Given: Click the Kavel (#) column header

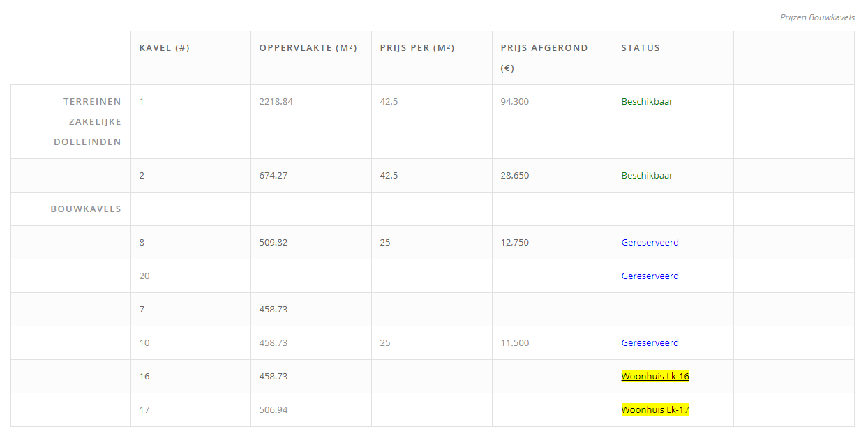Looking at the screenshot, I should [165, 48].
